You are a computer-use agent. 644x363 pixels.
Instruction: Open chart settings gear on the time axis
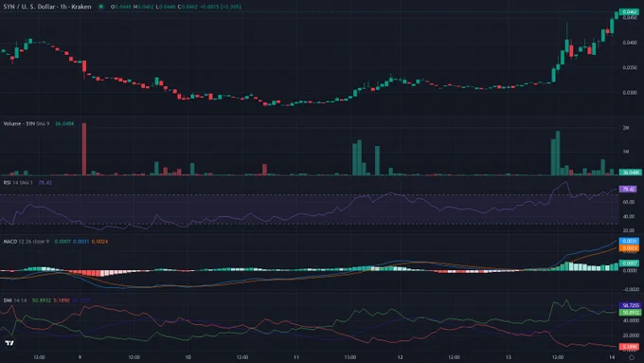click(632, 357)
